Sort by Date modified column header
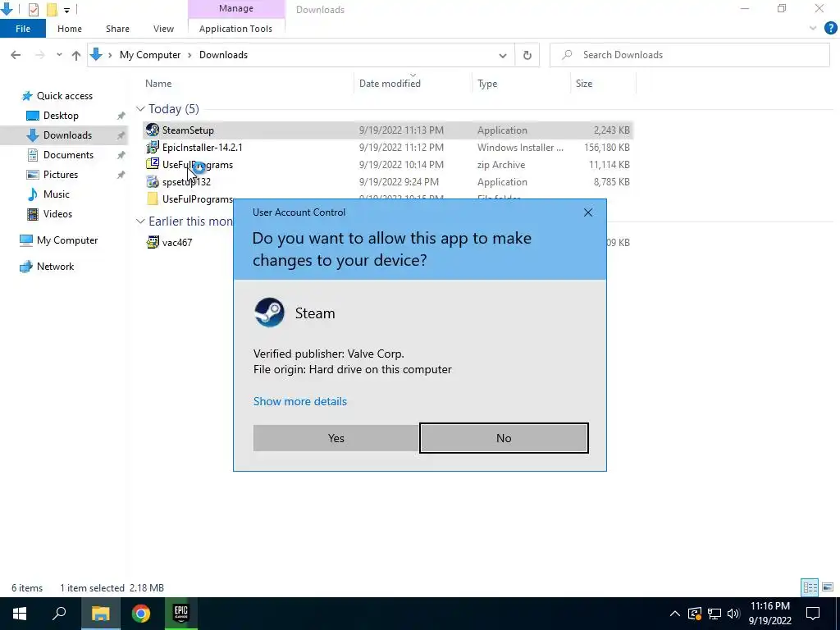 (390, 84)
